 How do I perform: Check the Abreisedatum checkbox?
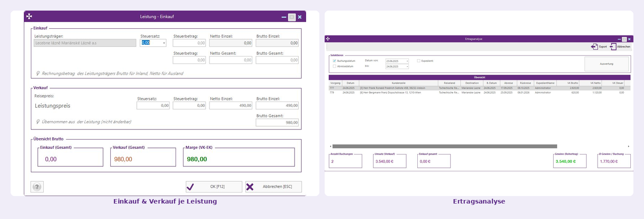[334, 66]
